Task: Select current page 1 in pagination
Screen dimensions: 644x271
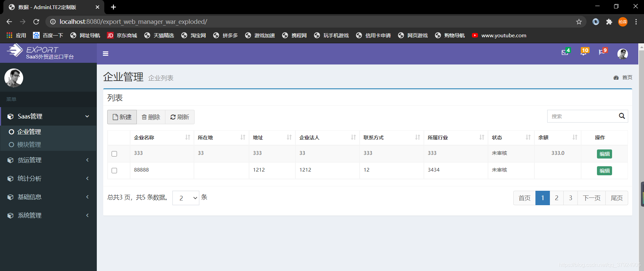Action: tap(542, 198)
